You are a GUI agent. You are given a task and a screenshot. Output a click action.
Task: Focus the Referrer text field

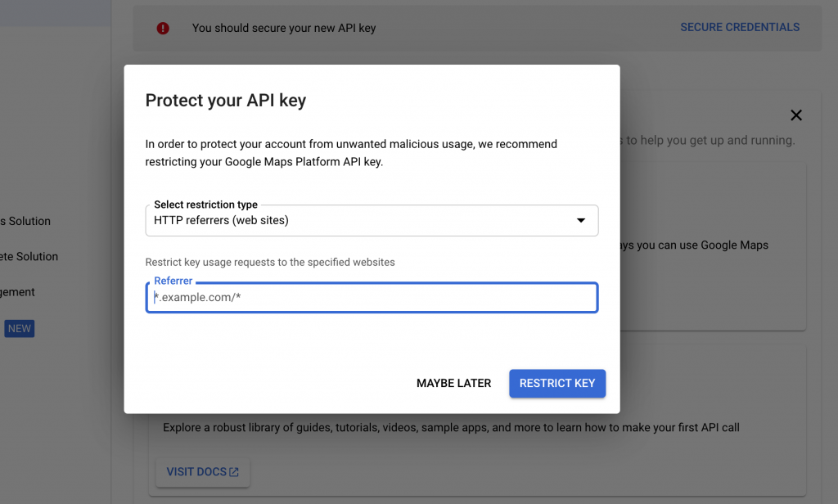click(x=372, y=297)
